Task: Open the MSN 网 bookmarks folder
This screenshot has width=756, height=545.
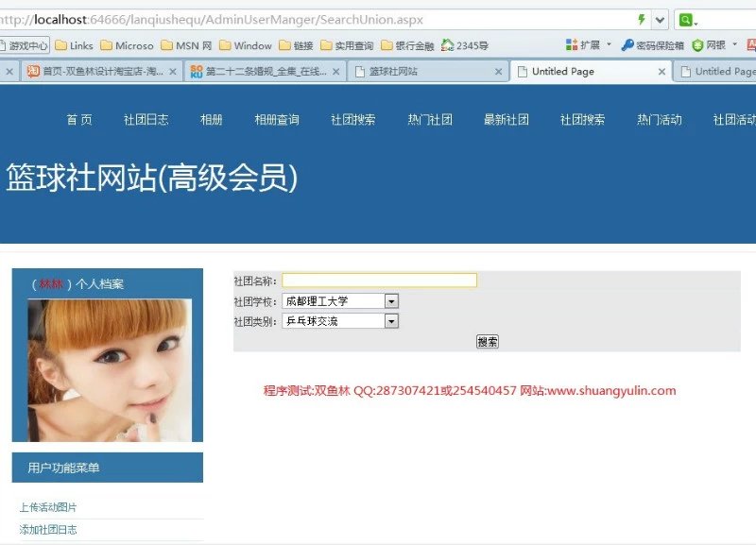Action: pyautogui.click(x=186, y=45)
